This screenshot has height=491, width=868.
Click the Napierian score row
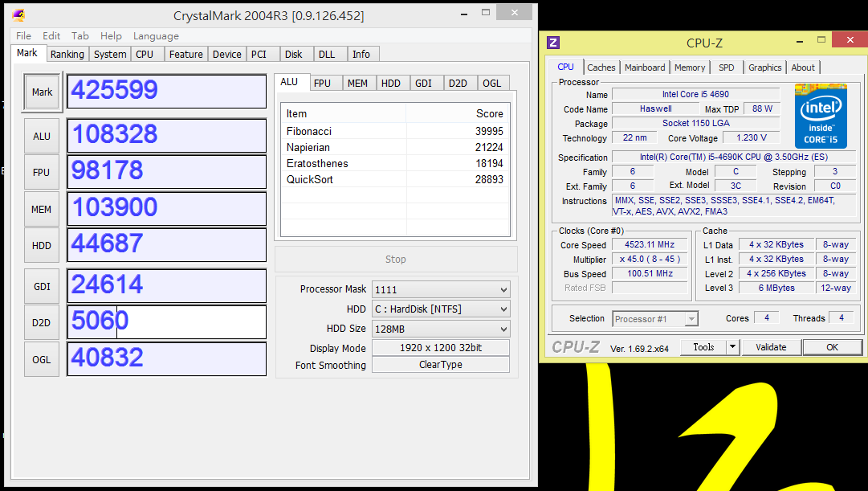395,147
